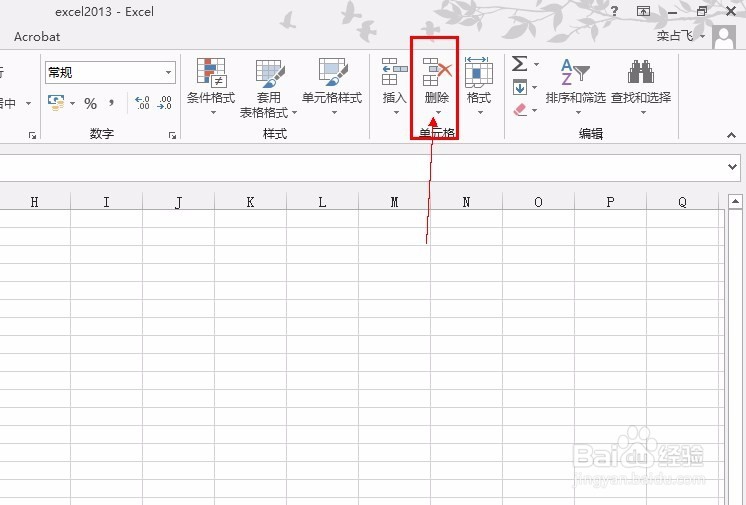
Task: Expand Fill dropdown arrow
Action: [534, 88]
